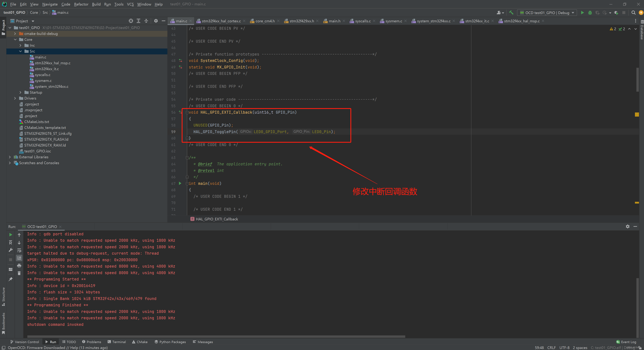The height and width of the screenshot is (350, 644).
Task: Click run gutter arrow beside int main
Action: pos(180,183)
